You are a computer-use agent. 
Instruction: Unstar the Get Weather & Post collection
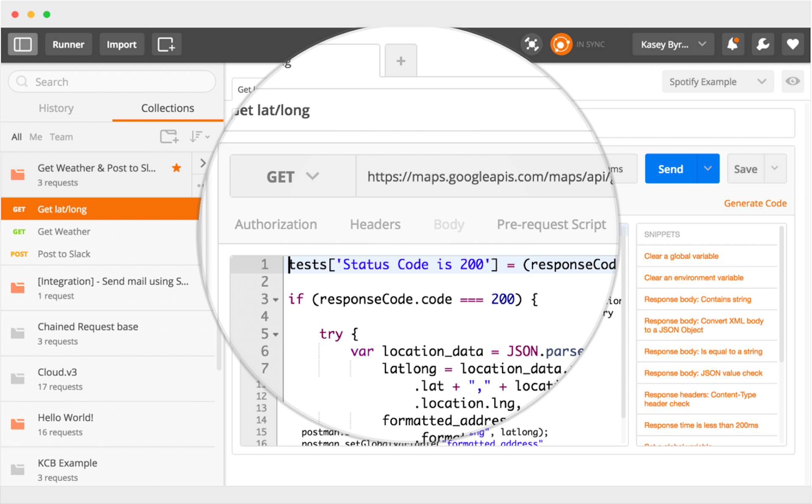(176, 168)
